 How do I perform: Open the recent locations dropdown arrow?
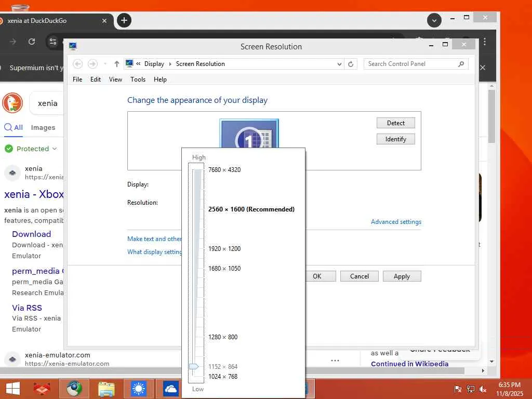[x=105, y=64]
